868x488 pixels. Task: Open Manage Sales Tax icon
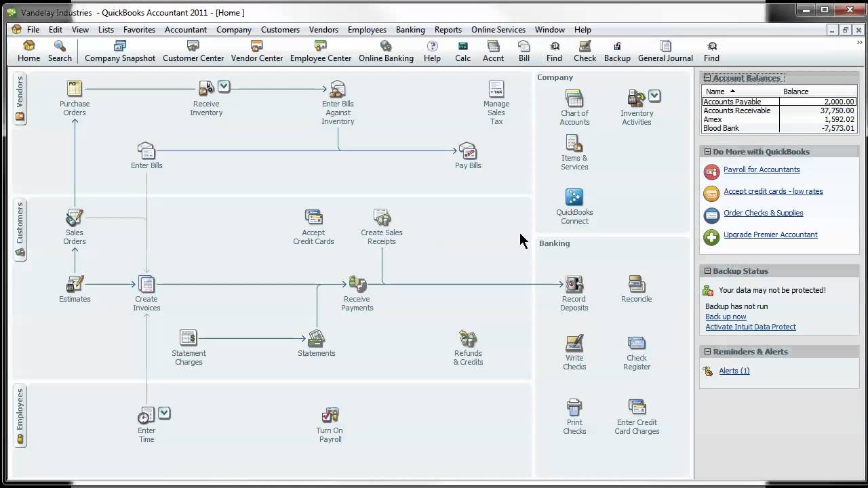pos(496,89)
